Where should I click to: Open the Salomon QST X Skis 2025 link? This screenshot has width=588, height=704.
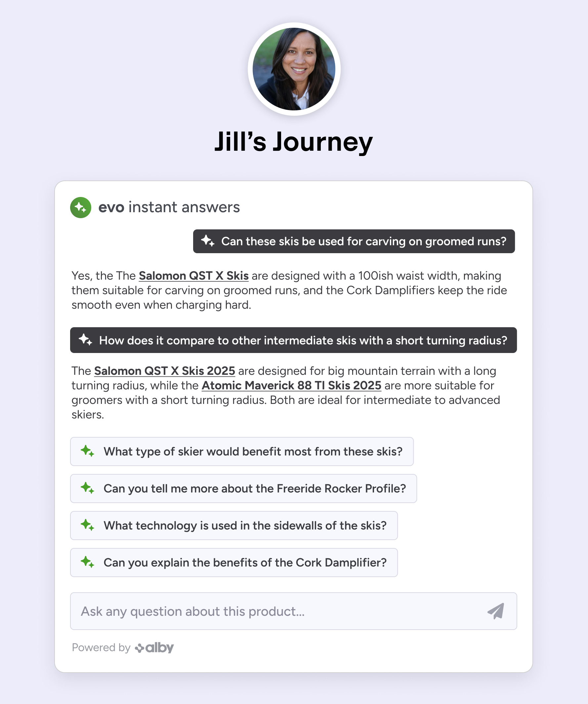165,371
